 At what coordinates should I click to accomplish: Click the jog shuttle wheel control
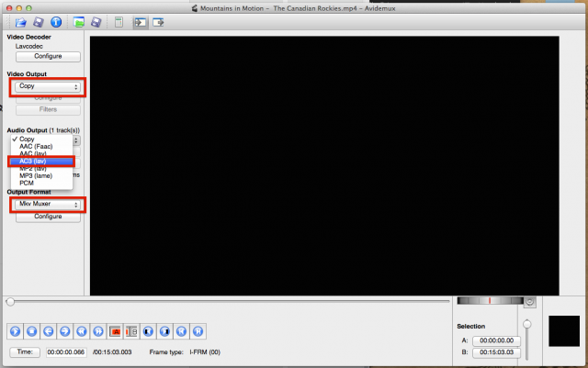[490, 300]
